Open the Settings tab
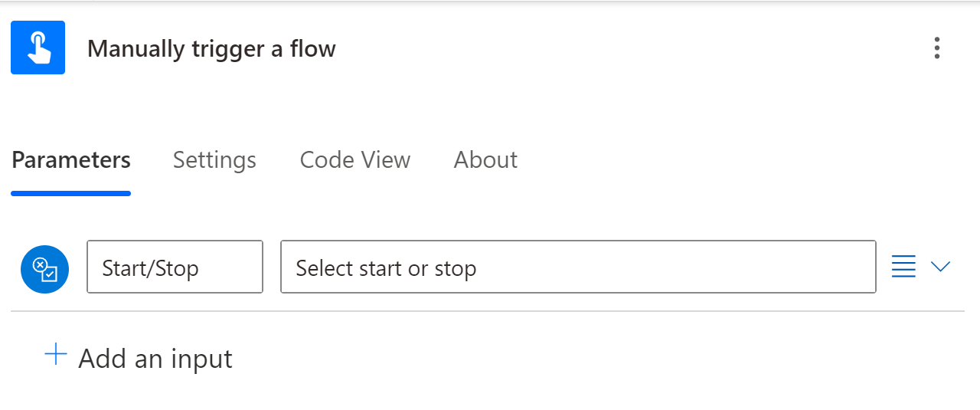Screen dimensions: 980x410 click(x=214, y=159)
